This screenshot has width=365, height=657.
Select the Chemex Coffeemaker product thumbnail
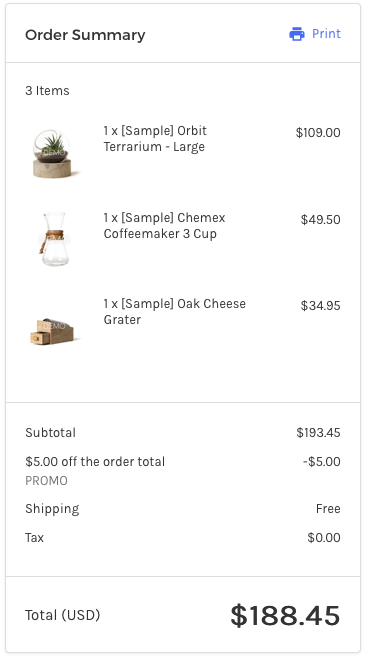pos(54,239)
